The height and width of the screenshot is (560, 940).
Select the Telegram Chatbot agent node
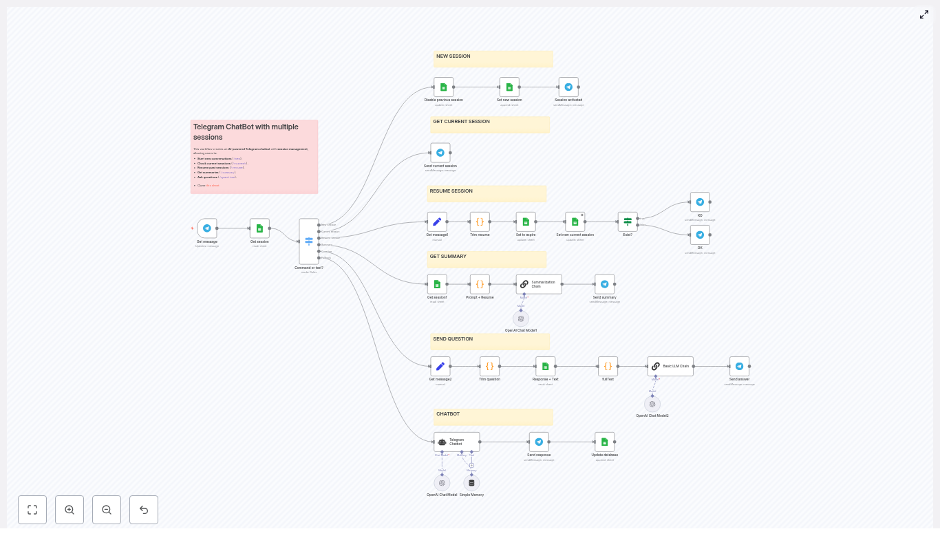pos(456,442)
